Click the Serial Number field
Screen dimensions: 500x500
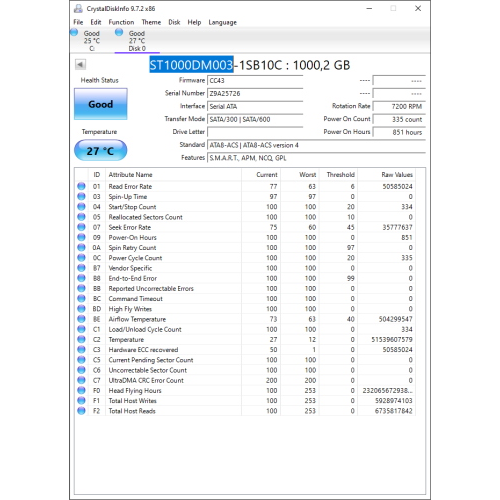255,94
